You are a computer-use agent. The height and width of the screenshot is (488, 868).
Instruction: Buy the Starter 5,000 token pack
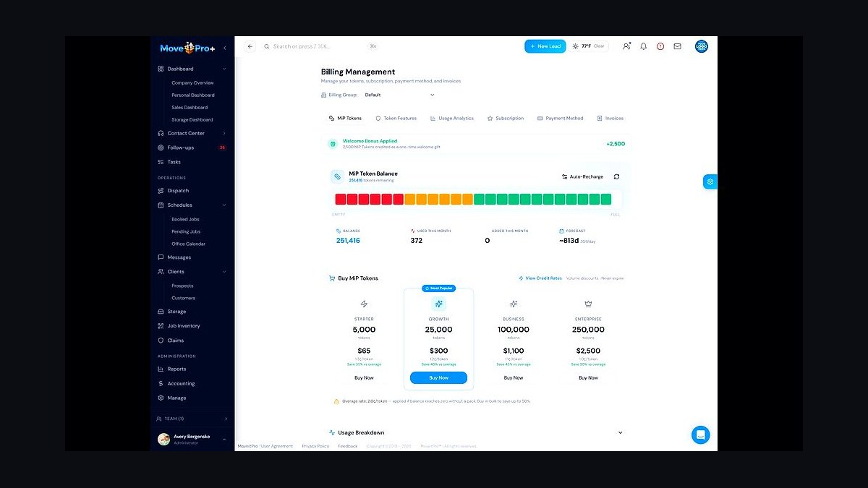(364, 378)
